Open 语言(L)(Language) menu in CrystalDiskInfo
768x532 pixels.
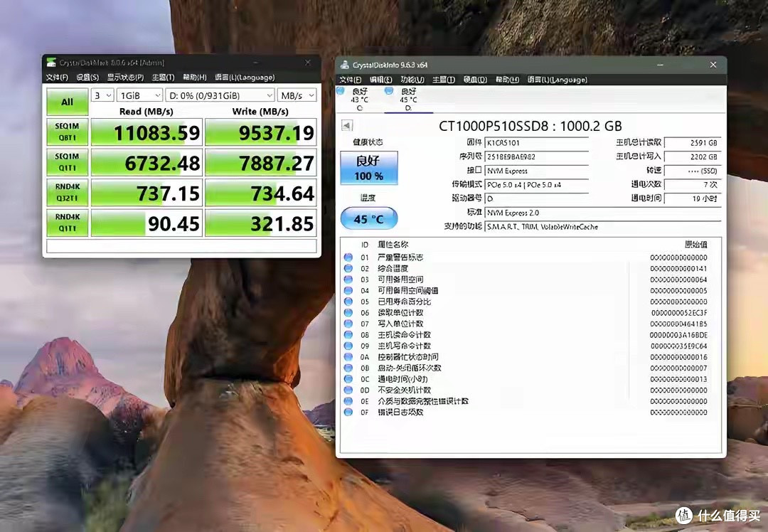(558, 80)
